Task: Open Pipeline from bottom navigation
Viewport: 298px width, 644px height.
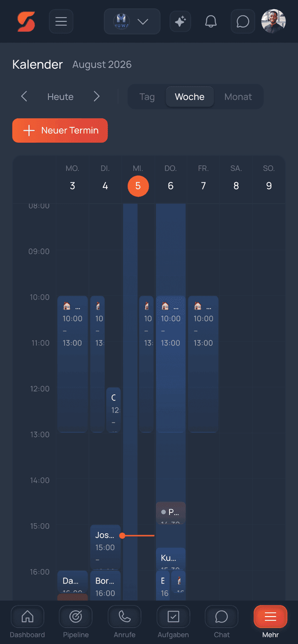Action: [76, 622]
